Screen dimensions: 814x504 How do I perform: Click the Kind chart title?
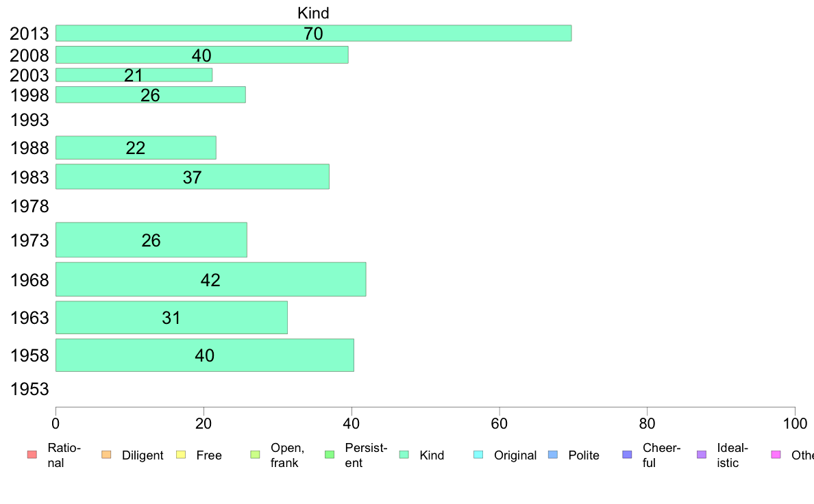click(313, 13)
